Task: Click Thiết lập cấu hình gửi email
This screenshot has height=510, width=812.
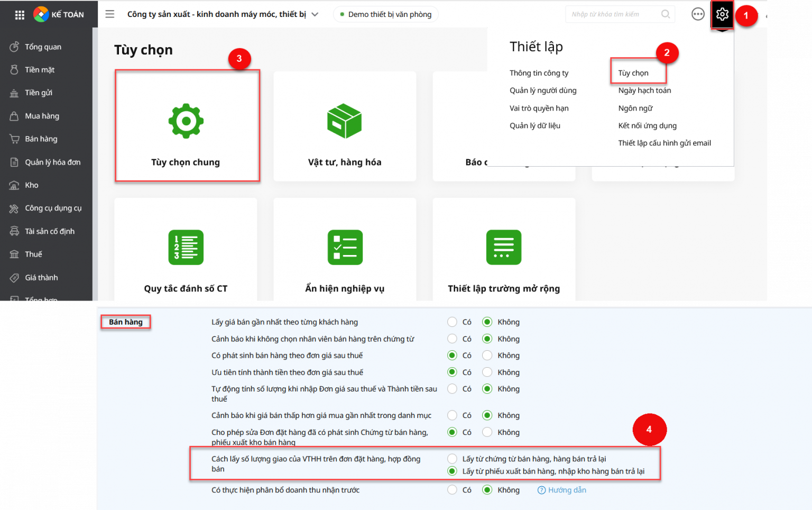Action: [x=665, y=143]
